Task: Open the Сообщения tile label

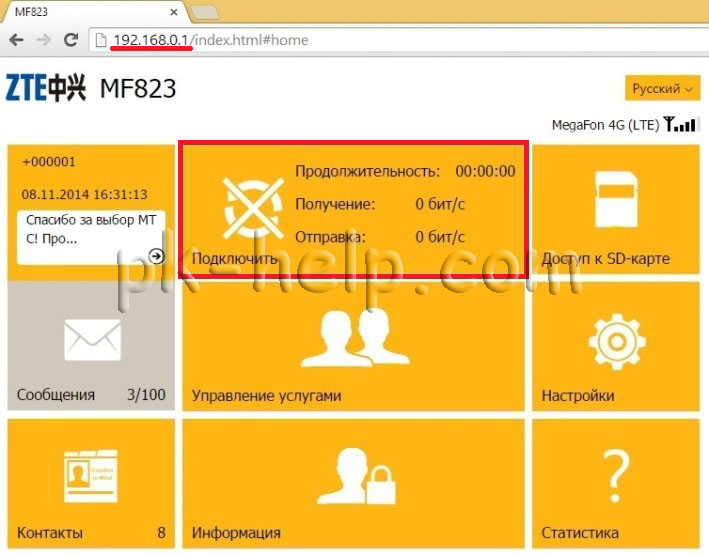Action: click(56, 395)
